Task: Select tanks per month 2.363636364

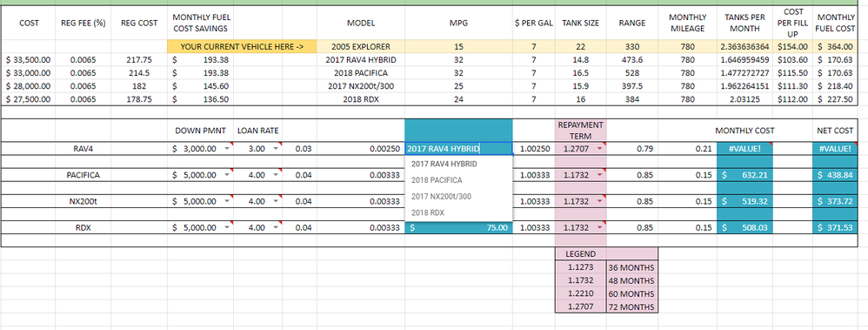Action: tap(744, 47)
